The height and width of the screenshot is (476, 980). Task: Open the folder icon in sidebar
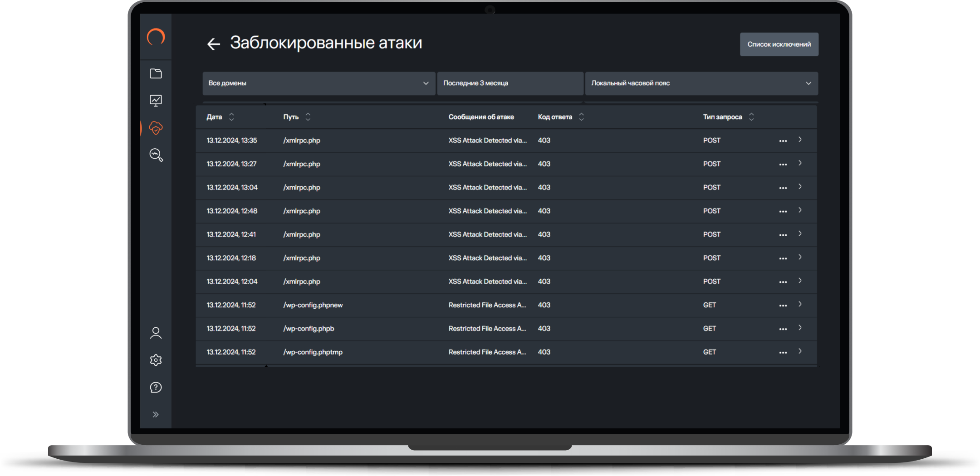click(156, 73)
